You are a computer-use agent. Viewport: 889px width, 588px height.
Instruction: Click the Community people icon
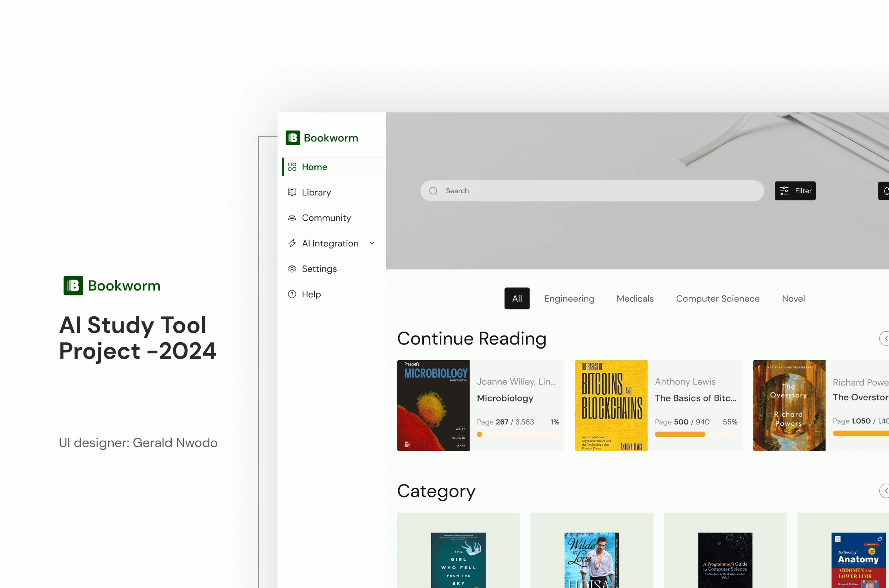pos(292,218)
